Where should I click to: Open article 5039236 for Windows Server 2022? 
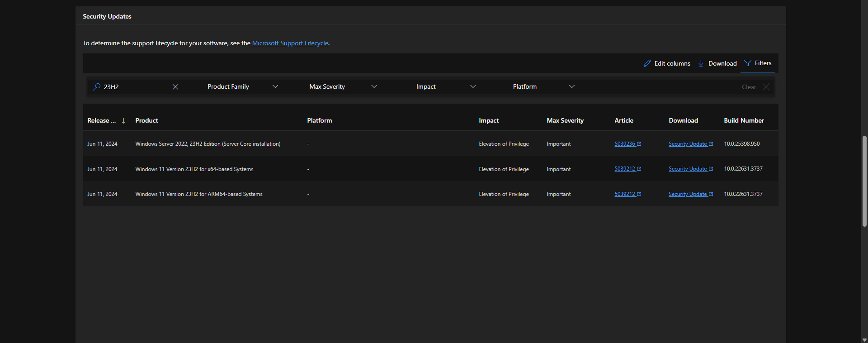pos(625,144)
